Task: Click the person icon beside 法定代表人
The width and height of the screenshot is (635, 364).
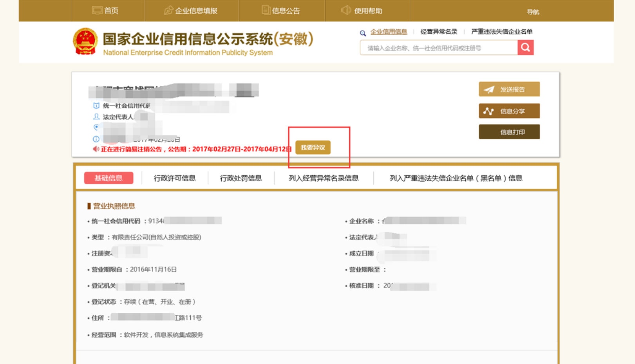Action: 96,117
